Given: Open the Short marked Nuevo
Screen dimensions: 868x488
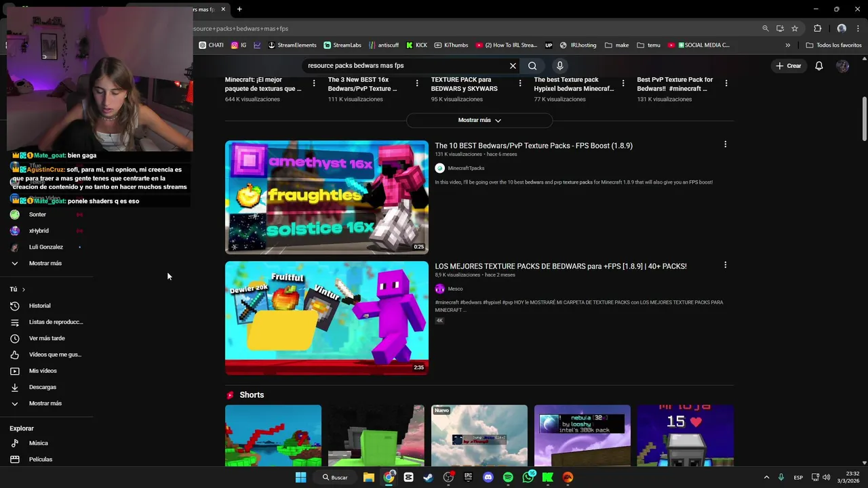Looking at the screenshot, I should tap(479, 436).
